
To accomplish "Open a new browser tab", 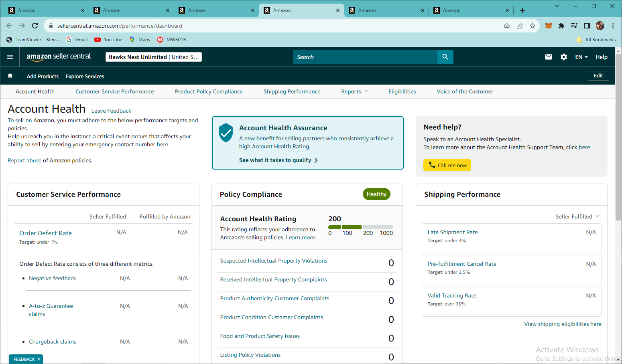I will coord(522,10).
